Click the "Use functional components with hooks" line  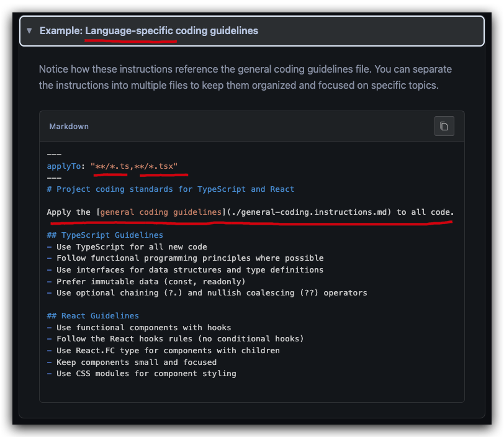[x=143, y=328]
